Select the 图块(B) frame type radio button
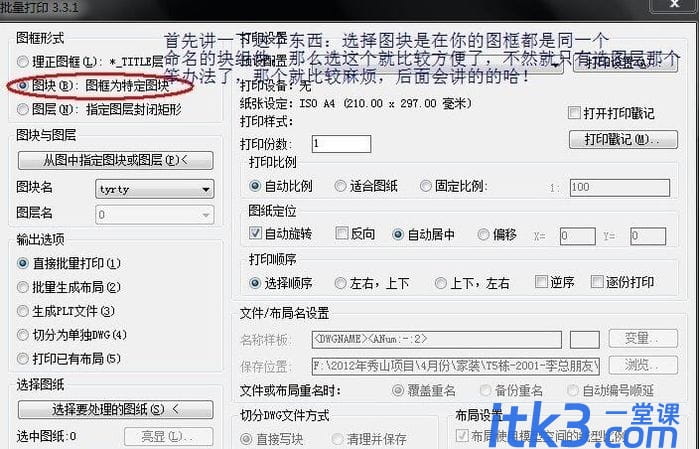This screenshot has height=449, width=700. coord(23,85)
